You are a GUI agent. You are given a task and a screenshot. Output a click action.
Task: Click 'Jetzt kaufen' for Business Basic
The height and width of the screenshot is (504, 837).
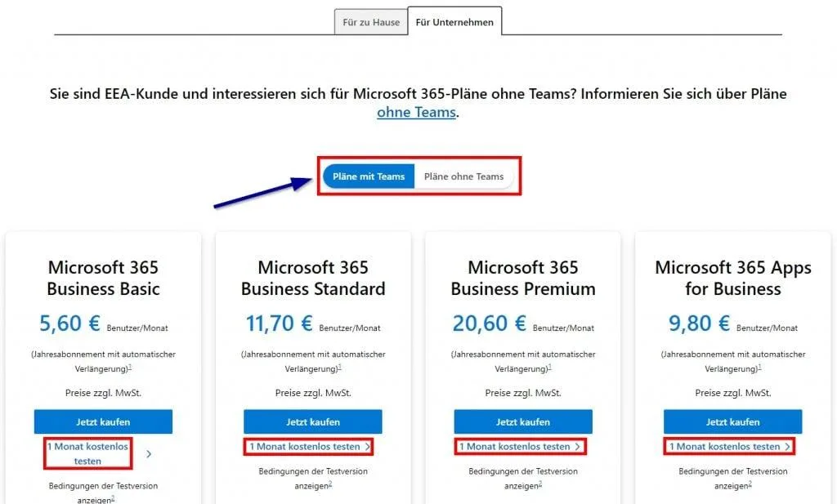(103, 421)
